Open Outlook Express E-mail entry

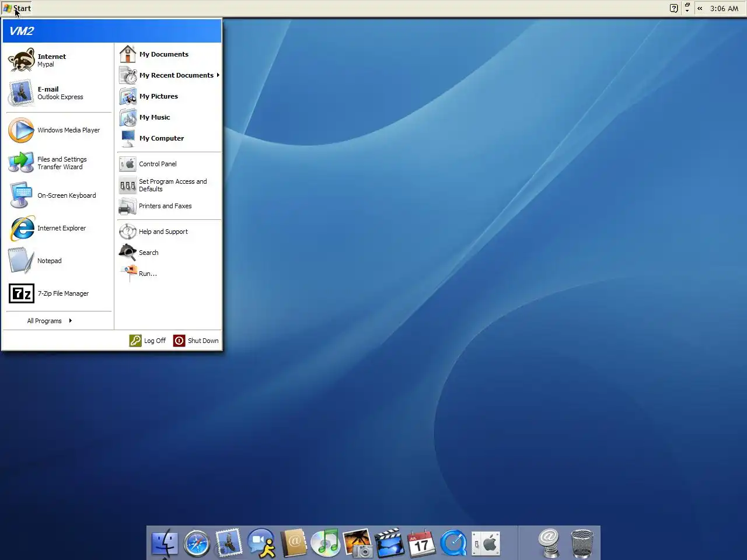pos(59,93)
